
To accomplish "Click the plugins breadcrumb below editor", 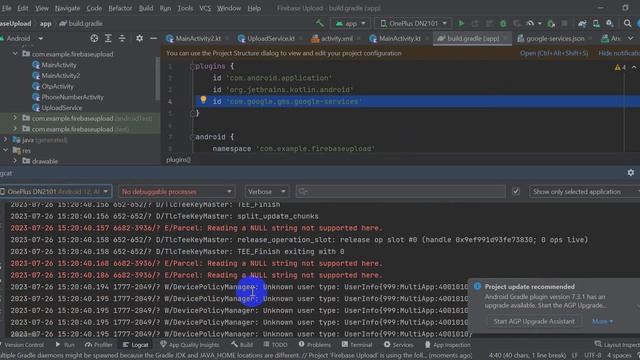I will tap(178, 160).
